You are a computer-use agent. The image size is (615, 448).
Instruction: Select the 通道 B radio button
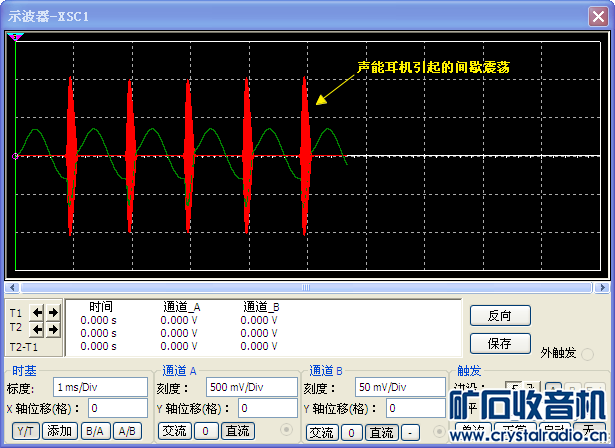click(x=438, y=431)
